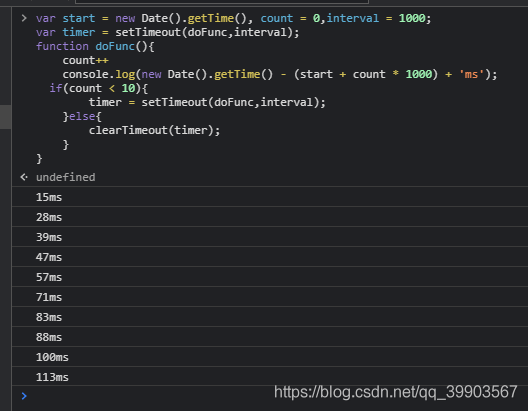Click the "var timer = setTimeout" code line
This screenshot has width=528, height=411.
click(x=168, y=32)
